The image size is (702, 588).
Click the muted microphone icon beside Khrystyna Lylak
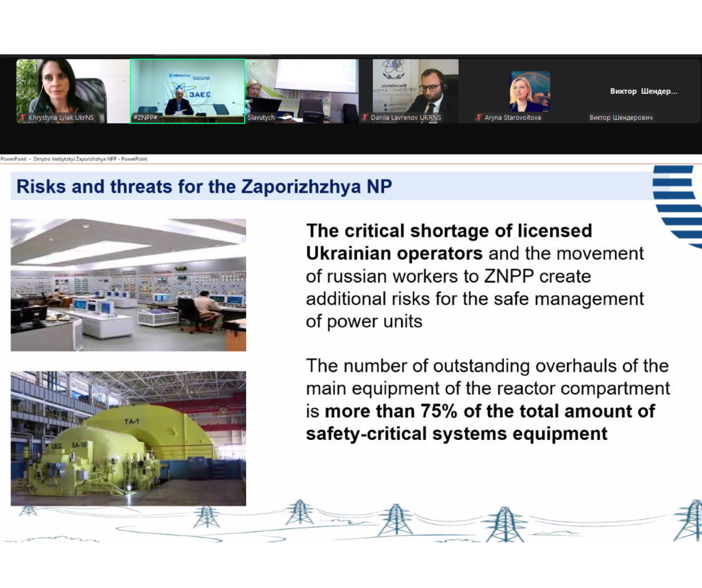pyautogui.click(x=23, y=118)
